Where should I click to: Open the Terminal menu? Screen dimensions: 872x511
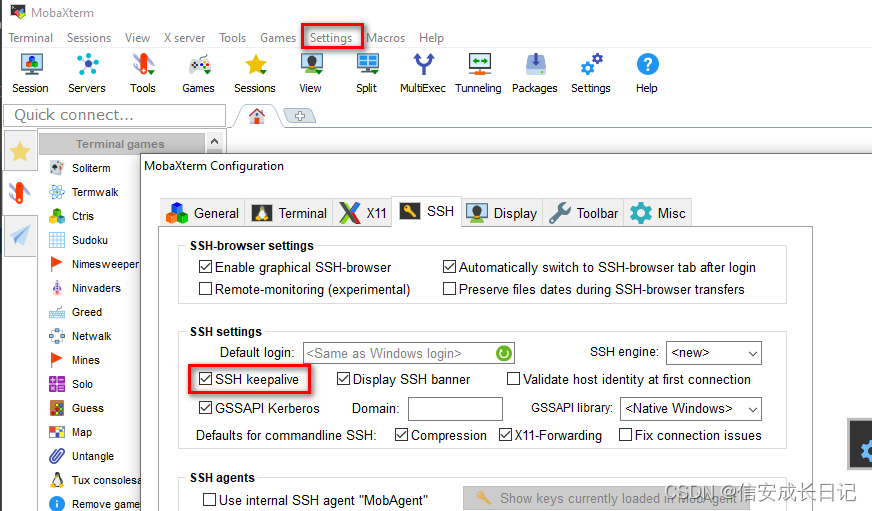[31, 38]
